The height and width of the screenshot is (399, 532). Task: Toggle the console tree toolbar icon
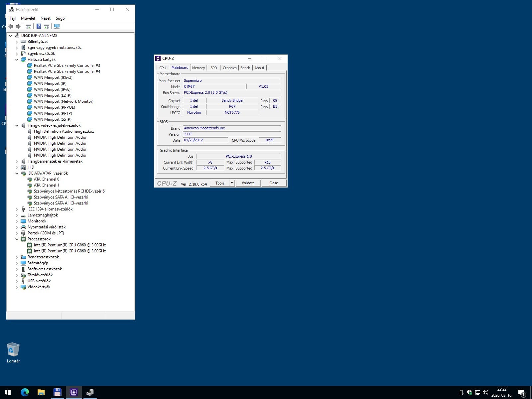(29, 27)
